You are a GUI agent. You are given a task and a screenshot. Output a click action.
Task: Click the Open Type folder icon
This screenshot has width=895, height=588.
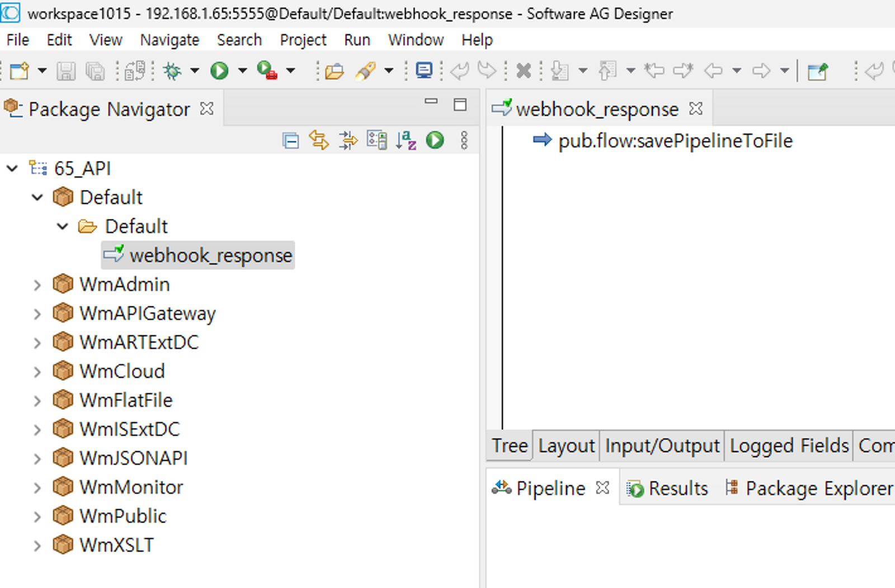click(334, 72)
